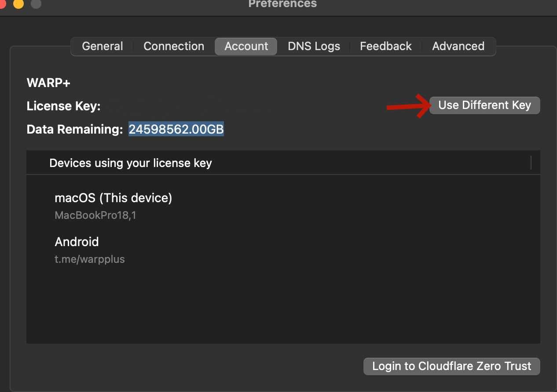Go to the DNS Logs tab

[314, 46]
